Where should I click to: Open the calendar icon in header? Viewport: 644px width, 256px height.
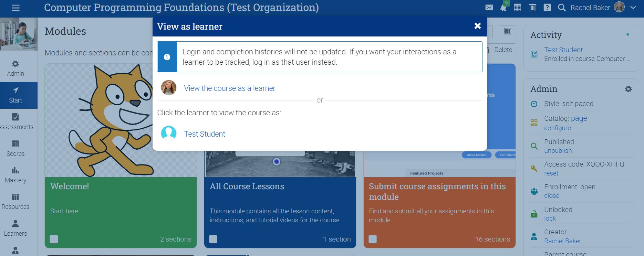tap(517, 8)
